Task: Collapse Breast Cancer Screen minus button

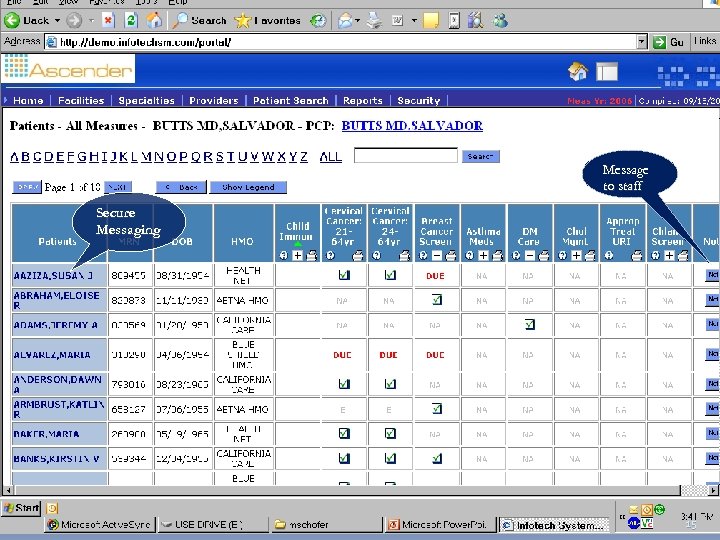Action: tap(437, 256)
